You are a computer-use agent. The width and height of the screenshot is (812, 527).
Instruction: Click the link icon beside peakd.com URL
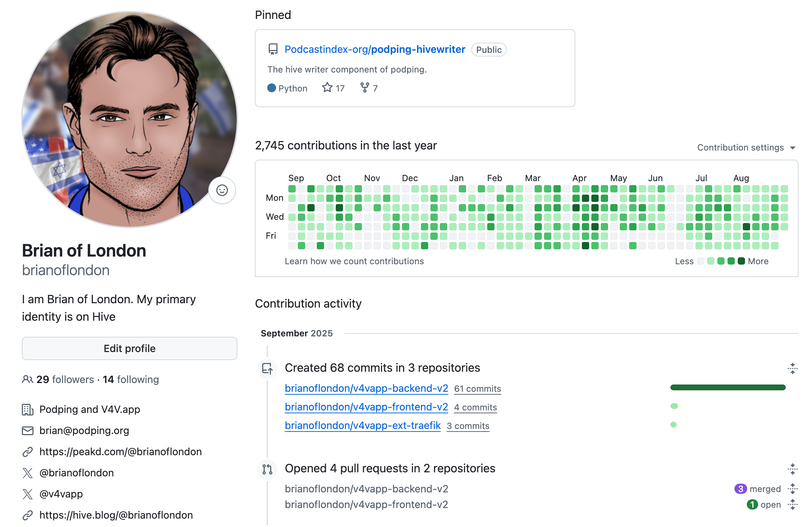pyautogui.click(x=28, y=452)
